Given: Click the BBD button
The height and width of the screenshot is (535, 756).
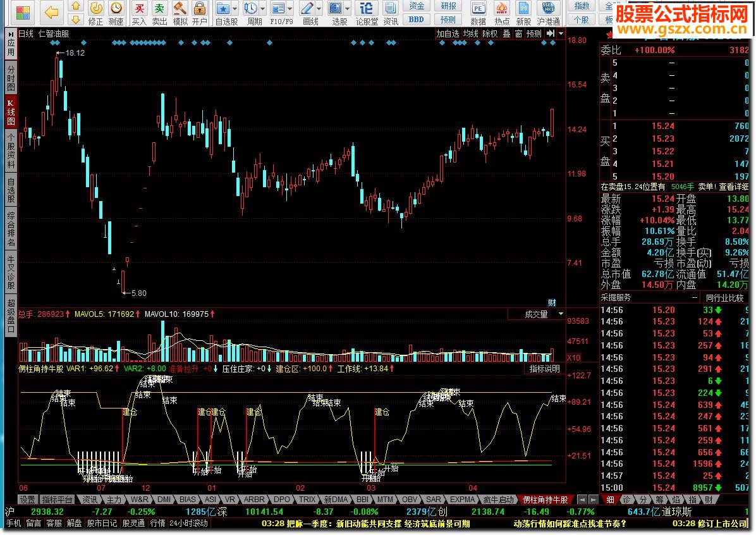Looking at the screenshot, I should 417,20.
